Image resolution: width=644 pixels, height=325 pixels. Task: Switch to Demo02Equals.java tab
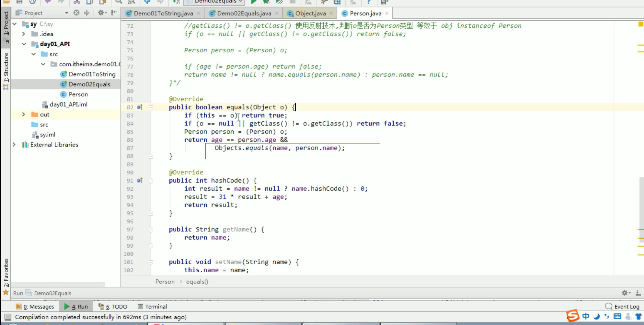tap(244, 13)
